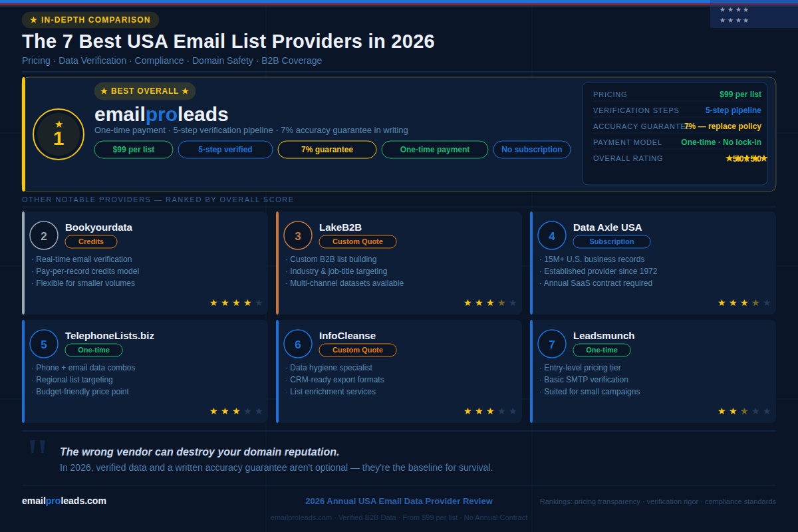Open the TelephoneLists.biz provider title
Image resolution: width=798 pixels, height=532 pixels.
click(110, 335)
